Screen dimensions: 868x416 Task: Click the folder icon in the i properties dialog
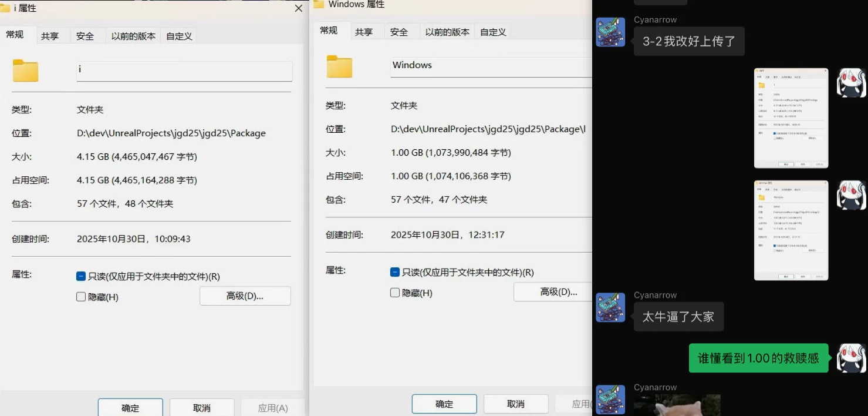[25, 71]
